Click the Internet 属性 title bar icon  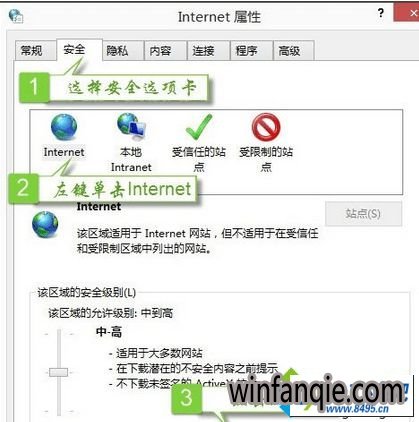click(x=16, y=16)
